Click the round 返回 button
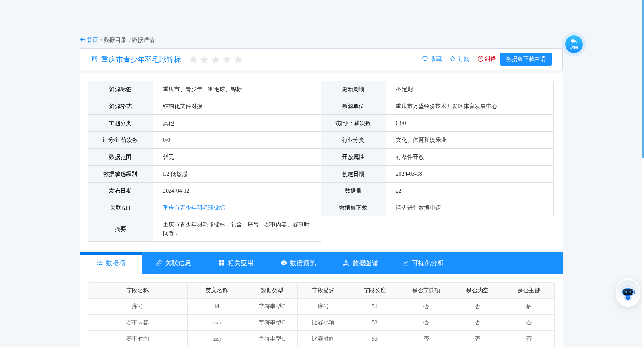Image resolution: width=644 pixels, height=347 pixels. point(574,44)
